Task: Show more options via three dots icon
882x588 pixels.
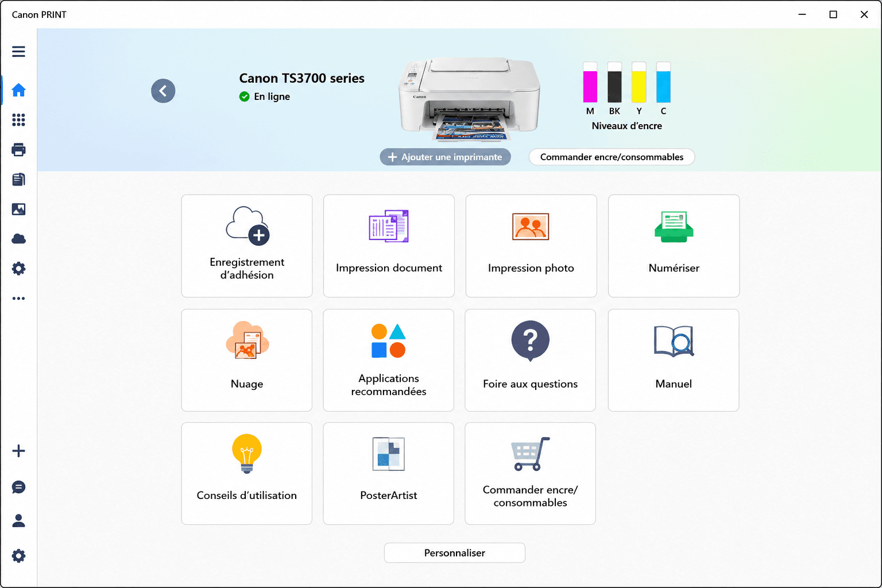Action: point(18,299)
